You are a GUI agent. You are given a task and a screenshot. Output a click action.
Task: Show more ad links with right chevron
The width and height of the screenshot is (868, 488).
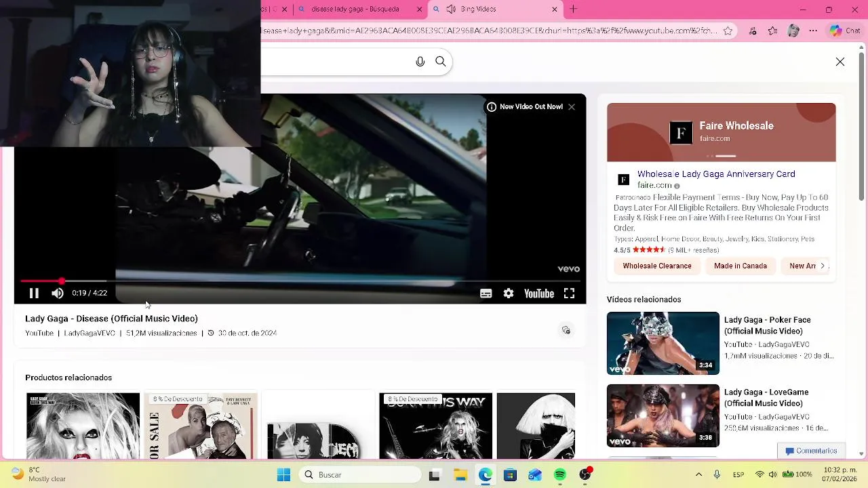pyautogui.click(x=823, y=266)
